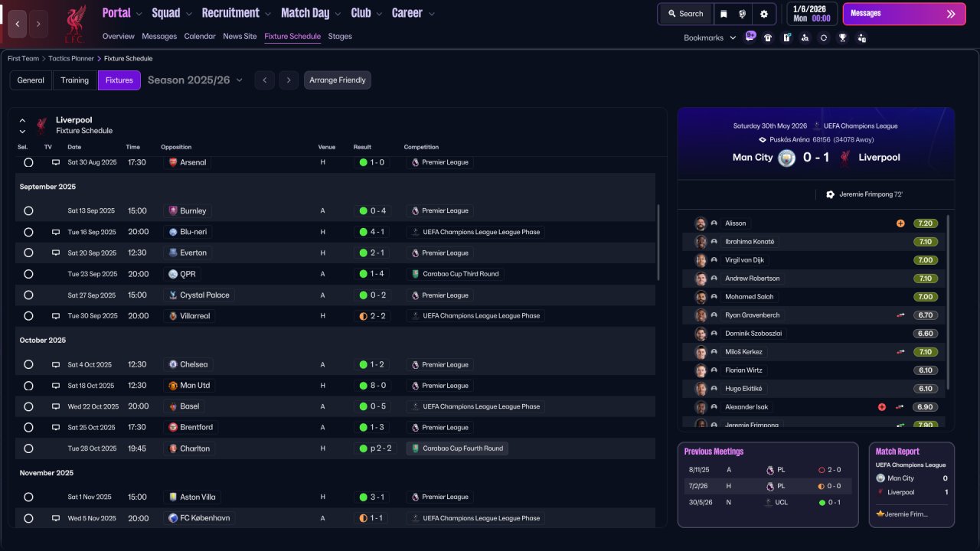
Task: Select the Burnley fixture radio button
Action: [x=28, y=210]
